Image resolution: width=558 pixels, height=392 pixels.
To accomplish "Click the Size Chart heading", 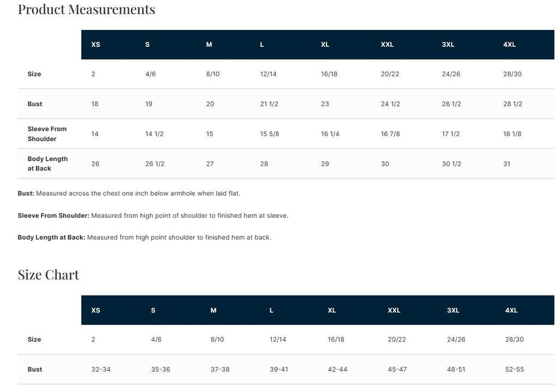I will 48,275.
